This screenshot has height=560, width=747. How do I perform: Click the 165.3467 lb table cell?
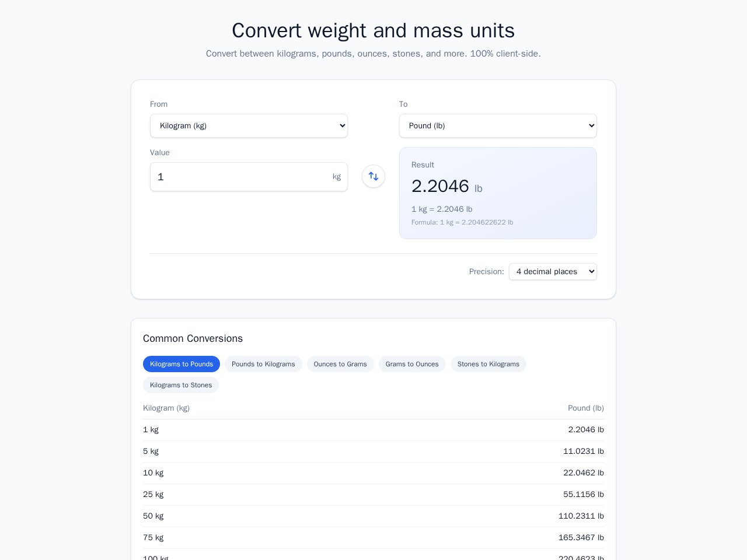pyautogui.click(x=581, y=538)
